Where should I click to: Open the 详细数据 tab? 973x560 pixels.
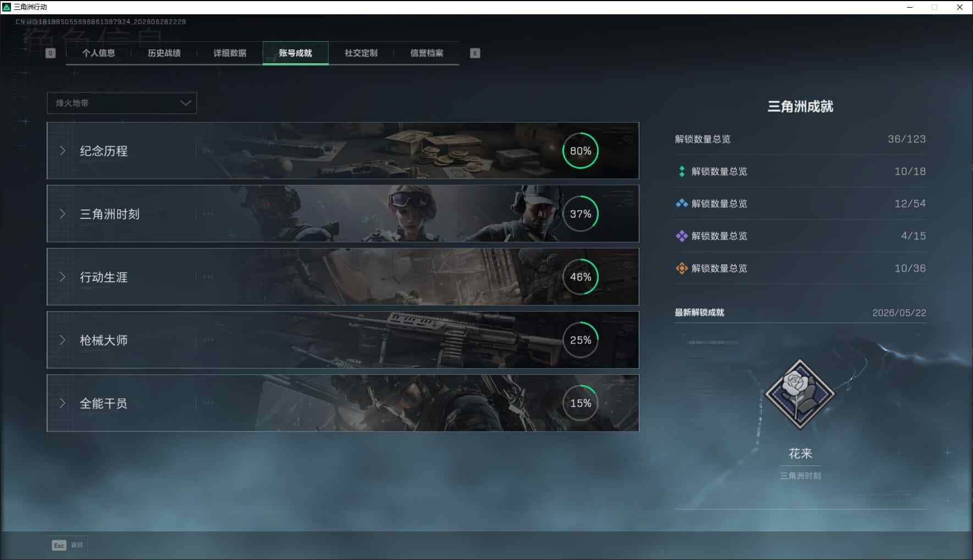(230, 53)
